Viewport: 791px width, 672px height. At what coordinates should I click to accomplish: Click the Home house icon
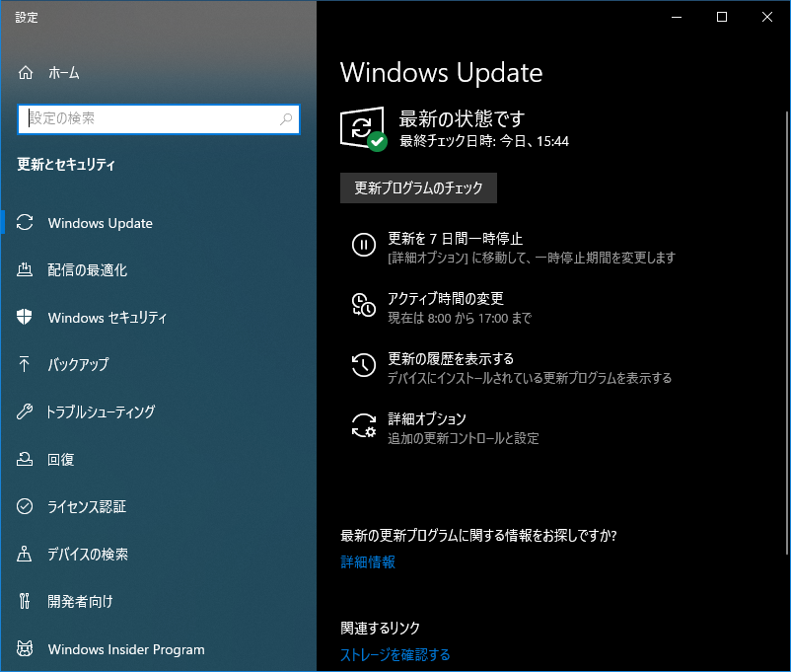click(x=26, y=73)
